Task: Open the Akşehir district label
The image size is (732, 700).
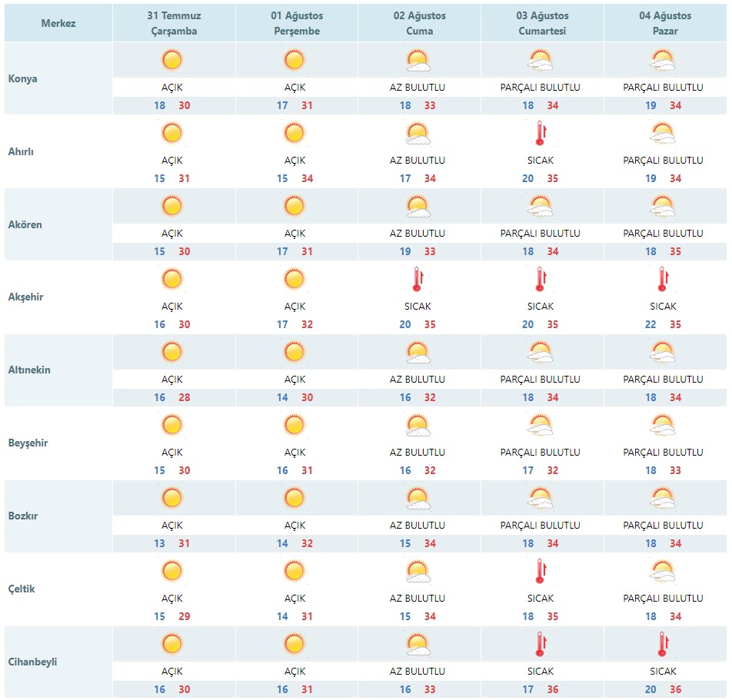Action: pos(25,297)
